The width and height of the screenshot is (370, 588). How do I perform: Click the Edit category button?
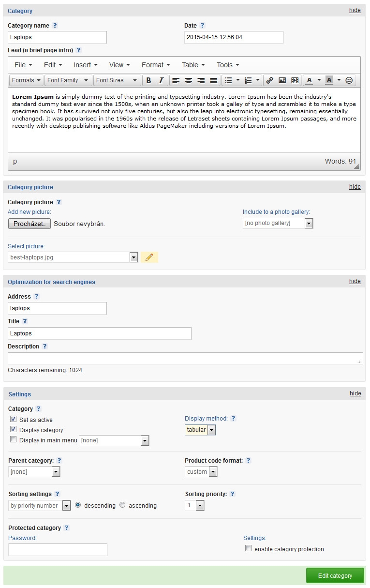(335, 575)
